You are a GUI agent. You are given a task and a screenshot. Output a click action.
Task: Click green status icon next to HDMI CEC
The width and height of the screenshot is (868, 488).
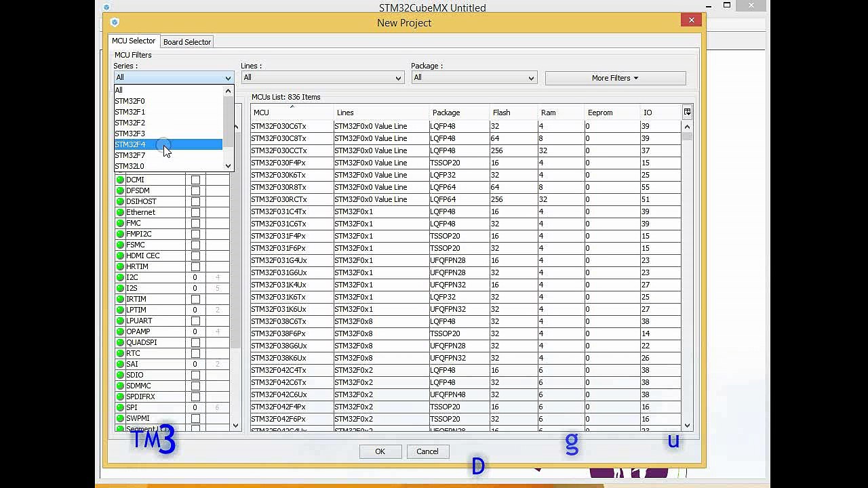click(120, 256)
